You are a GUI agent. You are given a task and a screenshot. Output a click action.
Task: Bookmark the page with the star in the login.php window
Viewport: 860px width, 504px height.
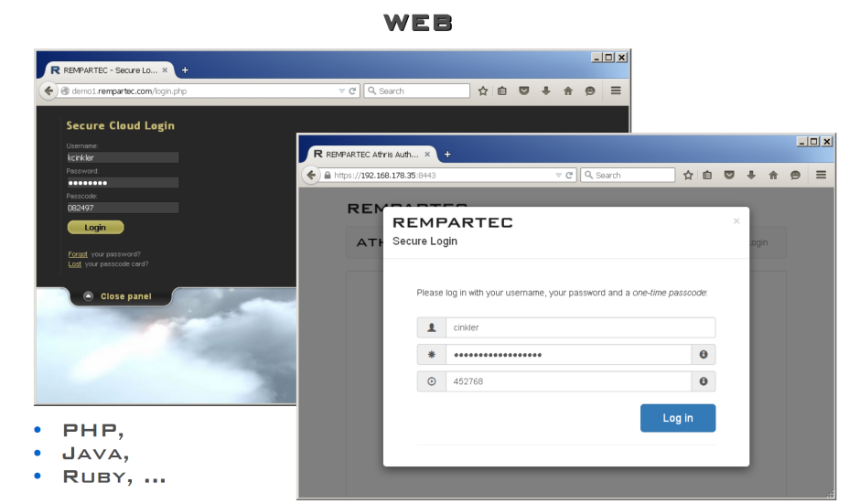[x=483, y=91]
